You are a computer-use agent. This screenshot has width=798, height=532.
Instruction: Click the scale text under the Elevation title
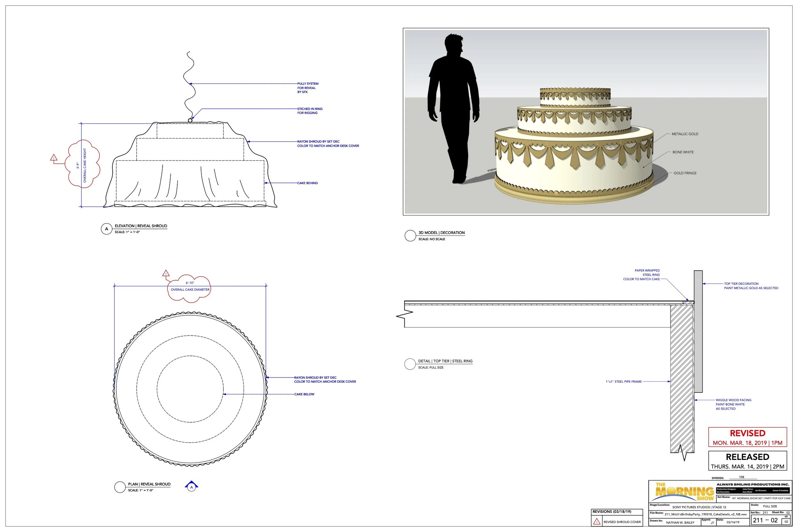tap(127, 232)
